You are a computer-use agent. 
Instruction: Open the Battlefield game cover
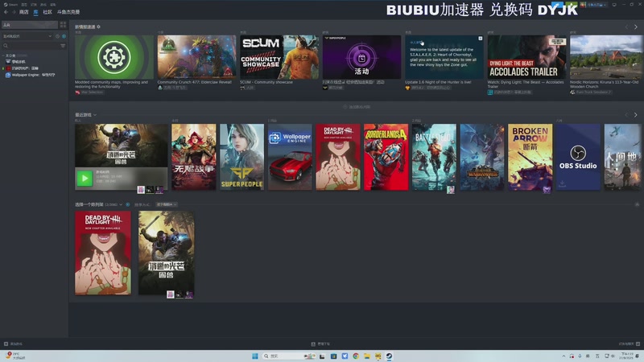point(434,157)
